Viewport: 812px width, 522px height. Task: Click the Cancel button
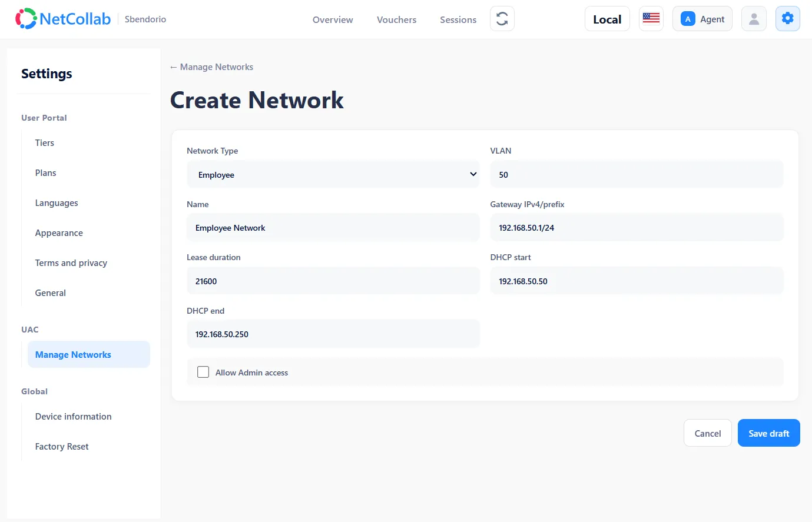(708, 433)
